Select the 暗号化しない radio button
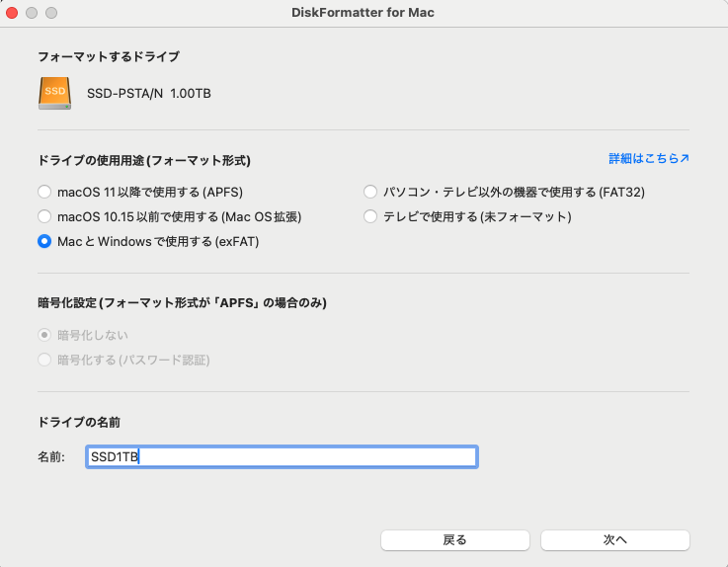This screenshot has width=728, height=567. [x=44, y=335]
